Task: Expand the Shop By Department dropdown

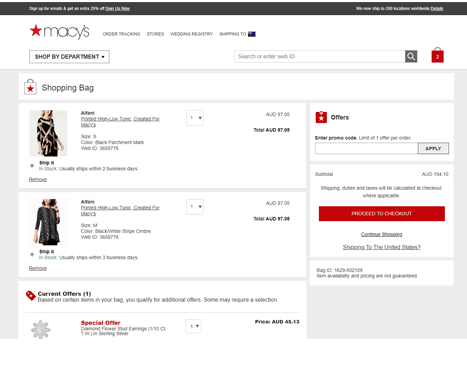Action: [x=69, y=57]
